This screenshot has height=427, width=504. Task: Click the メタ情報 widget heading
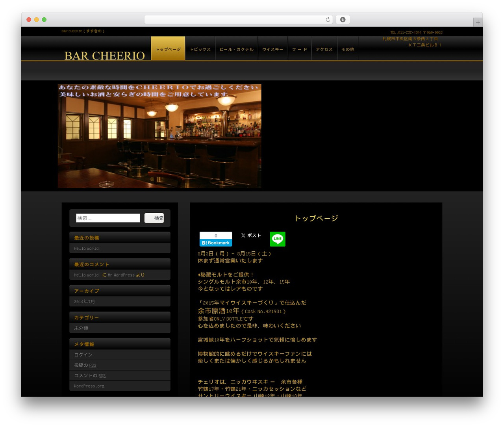pos(84,344)
